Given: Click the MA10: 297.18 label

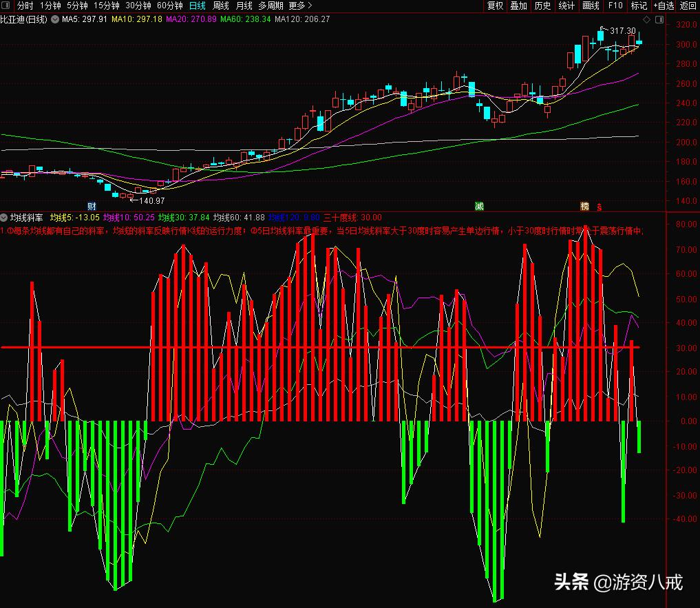Looking at the screenshot, I should [136, 19].
